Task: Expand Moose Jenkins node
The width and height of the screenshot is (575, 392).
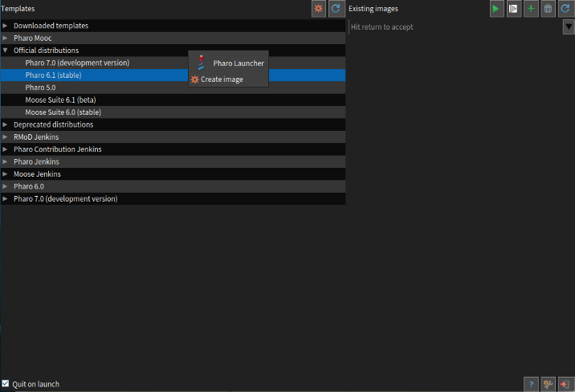Action: click(x=5, y=174)
